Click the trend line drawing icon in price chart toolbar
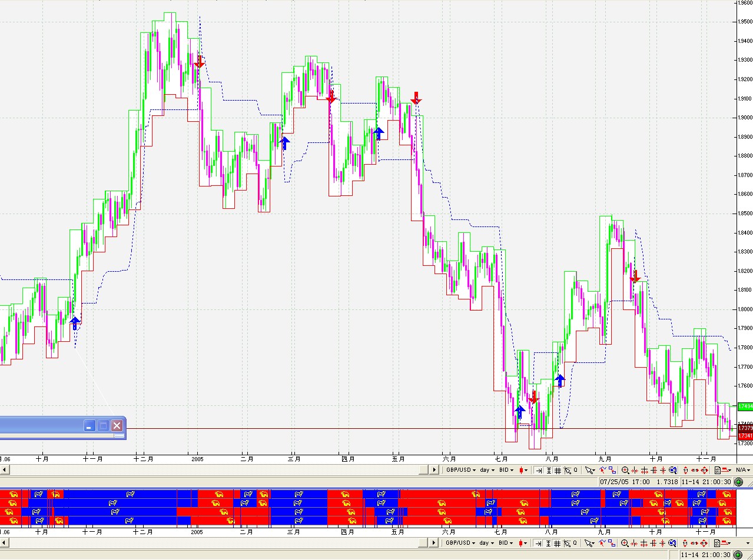 pos(603,469)
